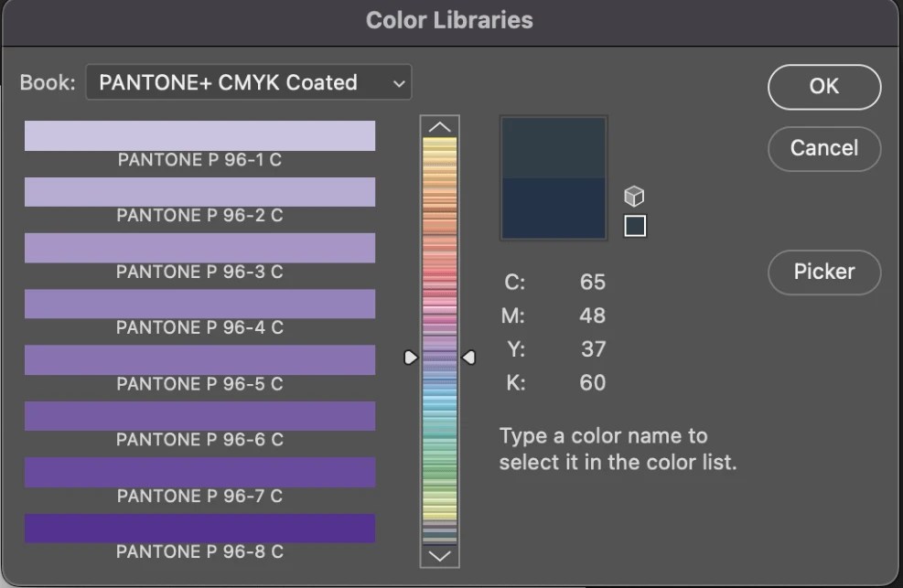Choose PANTONE P 96-5 C swatch
This screenshot has height=588, width=903.
199,359
